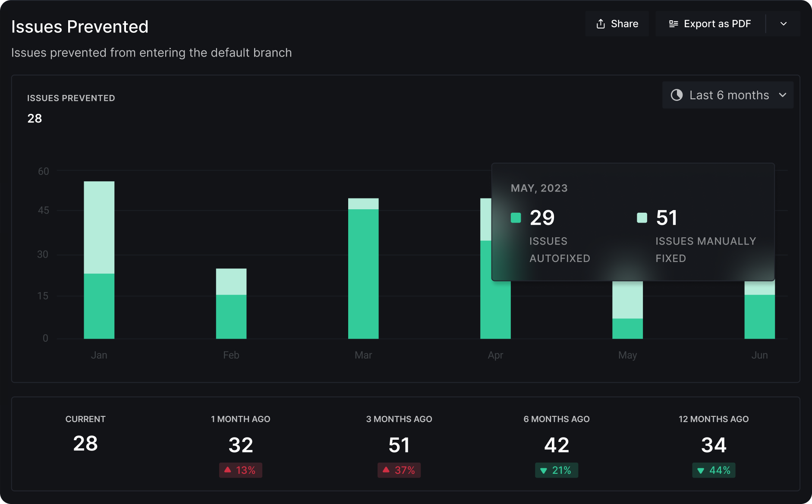
Task: Click the issues autofixed green legend swatch
Action: 516,217
